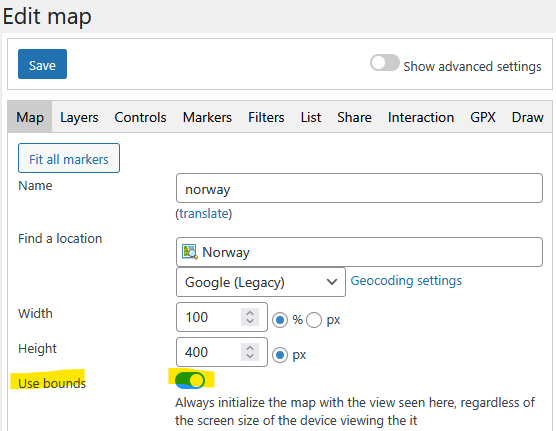Increase the Width value with up arrow
This screenshot has width=556, height=431.
point(250,313)
